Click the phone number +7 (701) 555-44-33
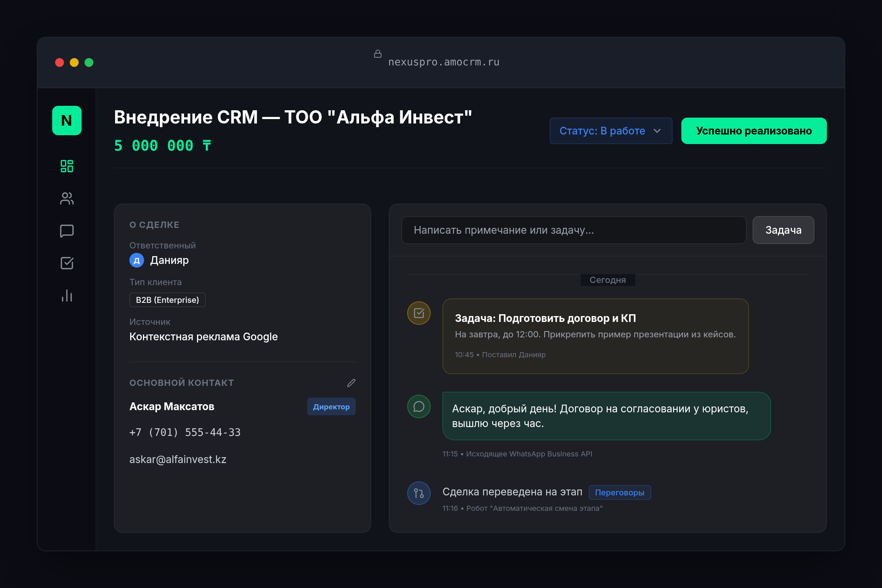 pyautogui.click(x=185, y=433)
